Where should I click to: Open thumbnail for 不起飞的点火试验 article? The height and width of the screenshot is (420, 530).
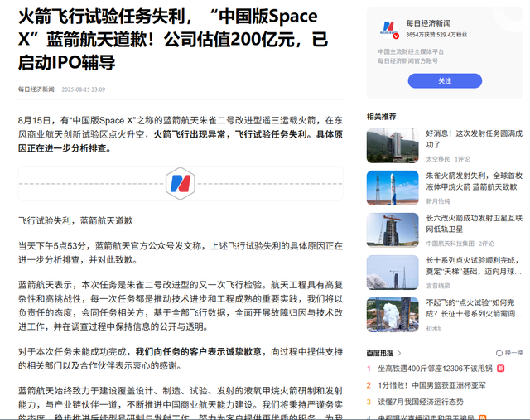pyautogui.click(x=393, y=315)
